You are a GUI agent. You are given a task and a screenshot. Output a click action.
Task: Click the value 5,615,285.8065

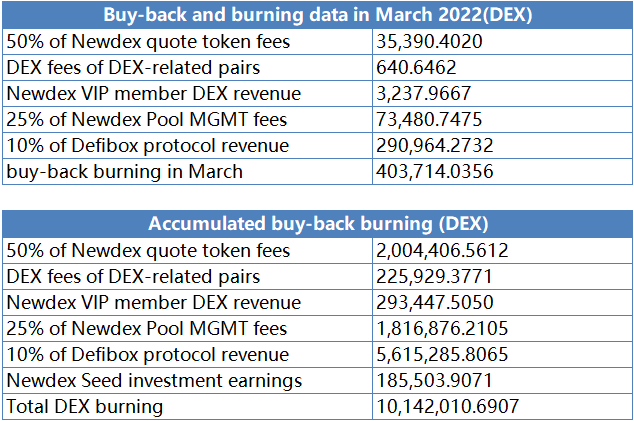442,354
